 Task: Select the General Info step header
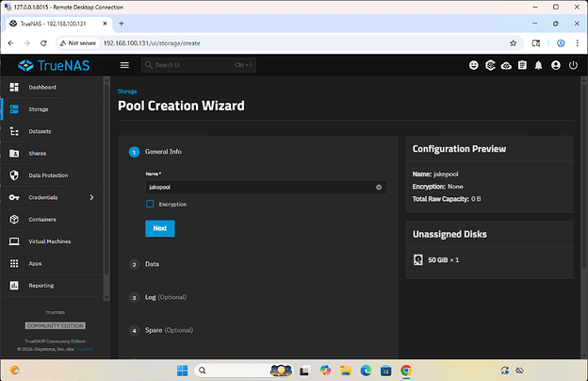tap(163, 152)
